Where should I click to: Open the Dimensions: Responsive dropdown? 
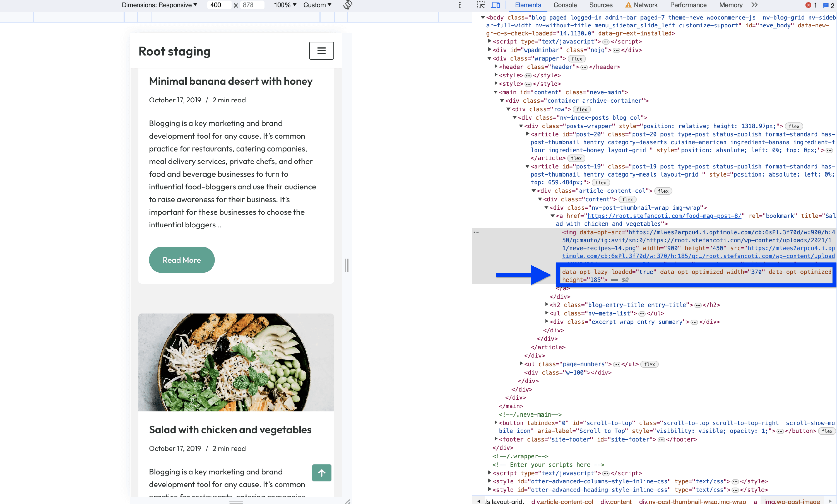(x=160, y=5)
